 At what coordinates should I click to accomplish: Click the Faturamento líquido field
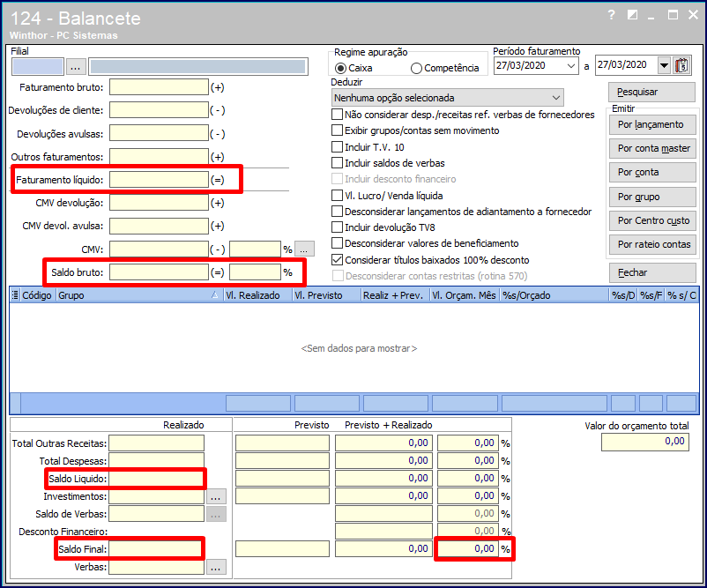[159, 180]
